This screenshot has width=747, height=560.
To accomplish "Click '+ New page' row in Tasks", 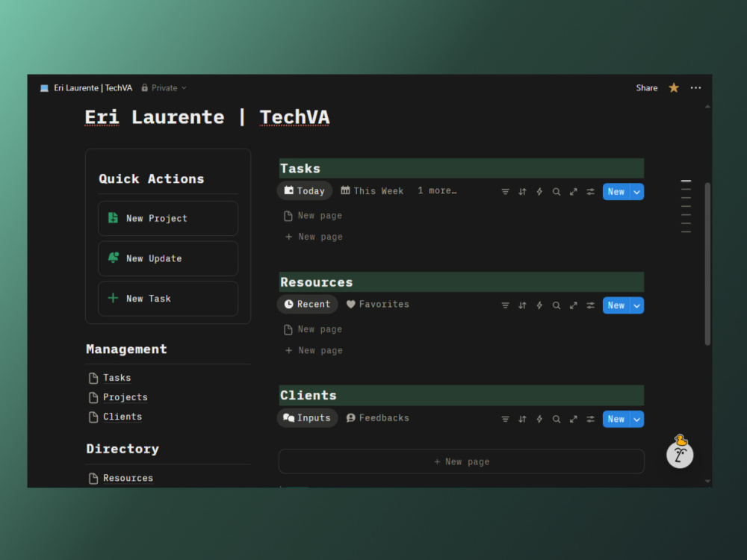I will pyautogui.click(x=314, y=237).
